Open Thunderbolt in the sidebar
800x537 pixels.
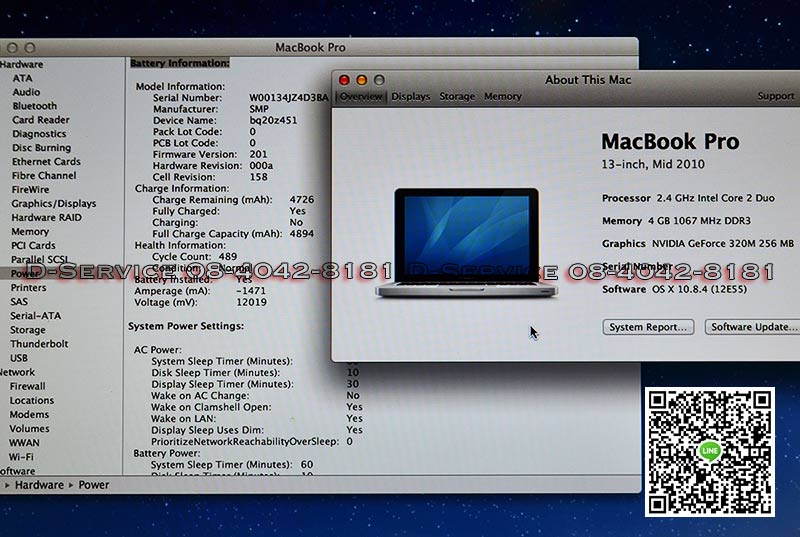pos(39,344)
